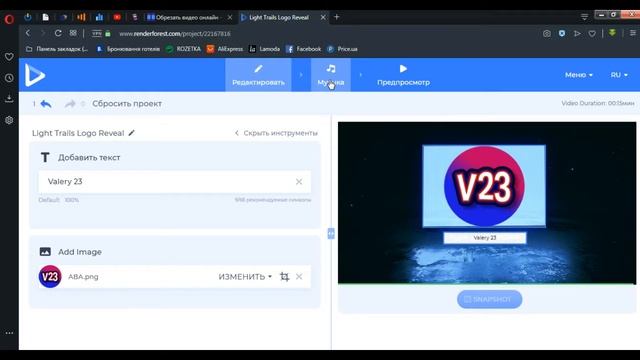Open Price.ua bookmark

(x=342, y=49)
